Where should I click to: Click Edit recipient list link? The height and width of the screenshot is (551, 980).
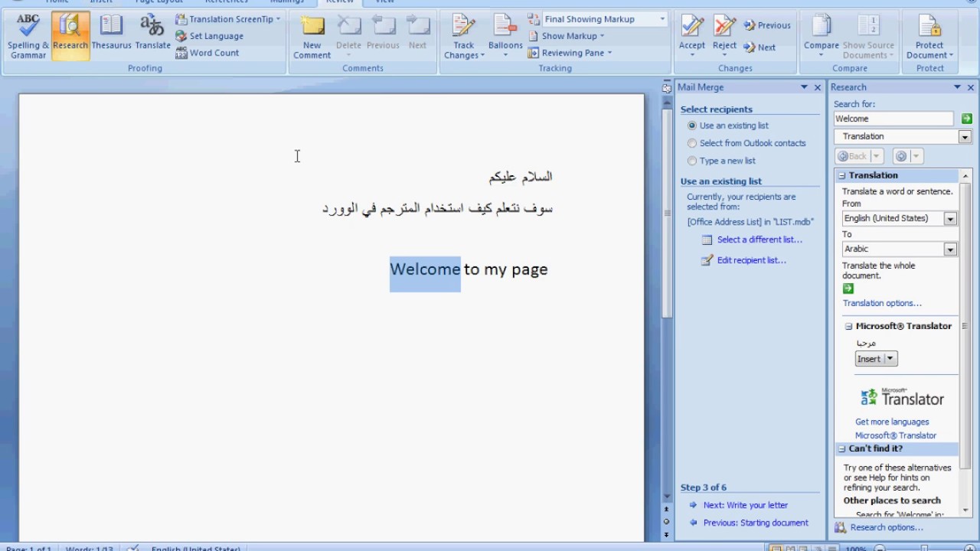(751, 260)
